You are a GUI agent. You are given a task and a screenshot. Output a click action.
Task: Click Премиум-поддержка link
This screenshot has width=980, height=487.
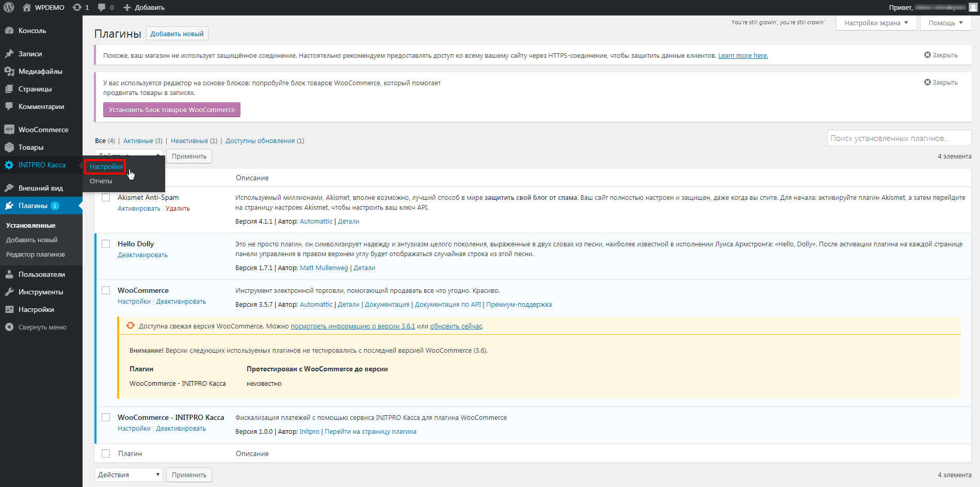click(x=519, y=304)
